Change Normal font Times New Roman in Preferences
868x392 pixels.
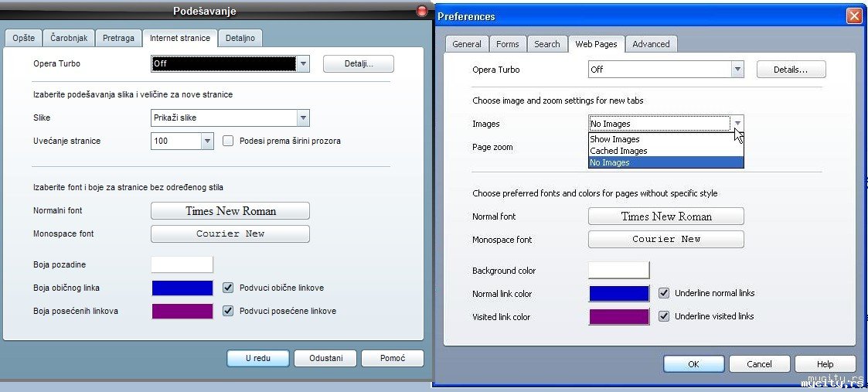coord(666,216)
